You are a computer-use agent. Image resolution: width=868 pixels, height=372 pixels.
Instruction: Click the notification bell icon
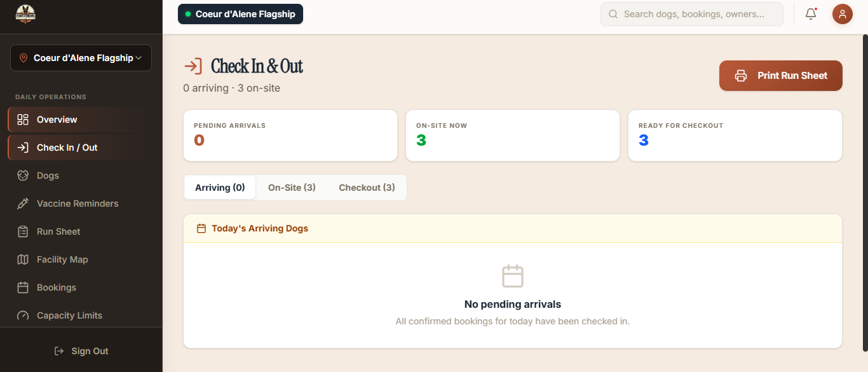[811, 14]
